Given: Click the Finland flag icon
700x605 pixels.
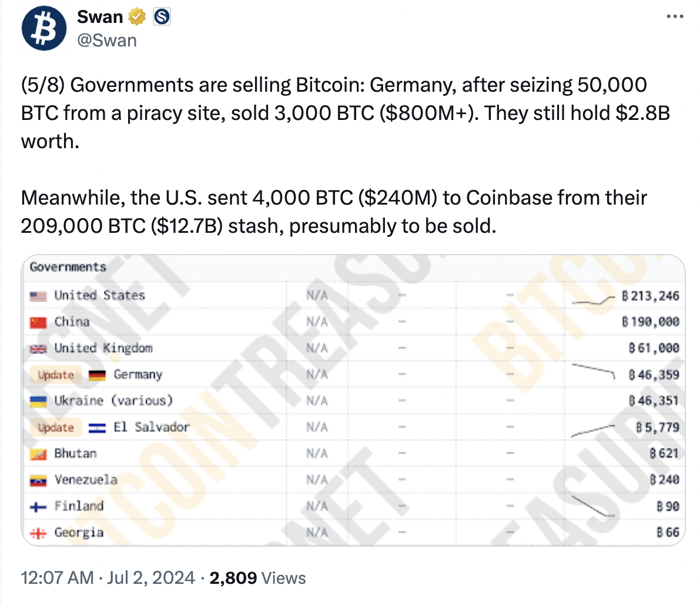Looking at the screenshot, I should [38, 507].
